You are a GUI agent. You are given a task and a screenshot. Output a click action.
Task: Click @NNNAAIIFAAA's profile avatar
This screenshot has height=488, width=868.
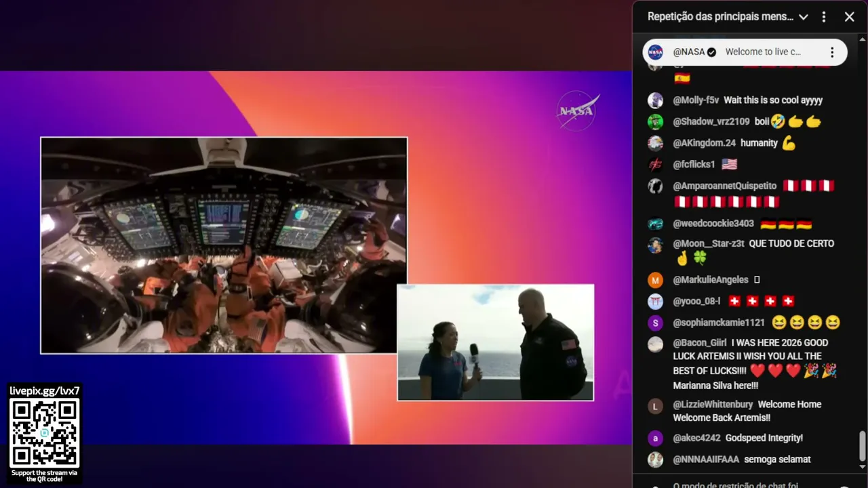(655, 460)
